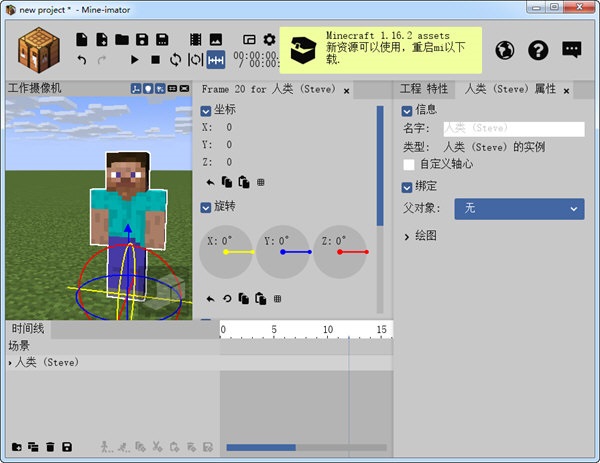600x463 pixels.
Task: Open the website globe icon
Action: (505, 50)
